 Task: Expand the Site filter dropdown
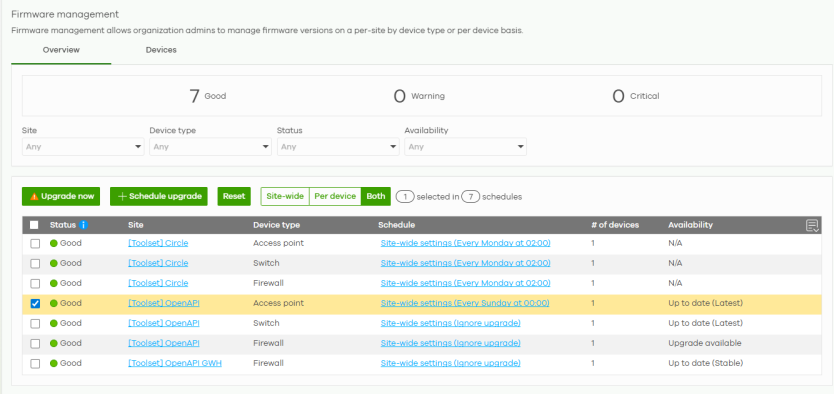pos(83,147)
